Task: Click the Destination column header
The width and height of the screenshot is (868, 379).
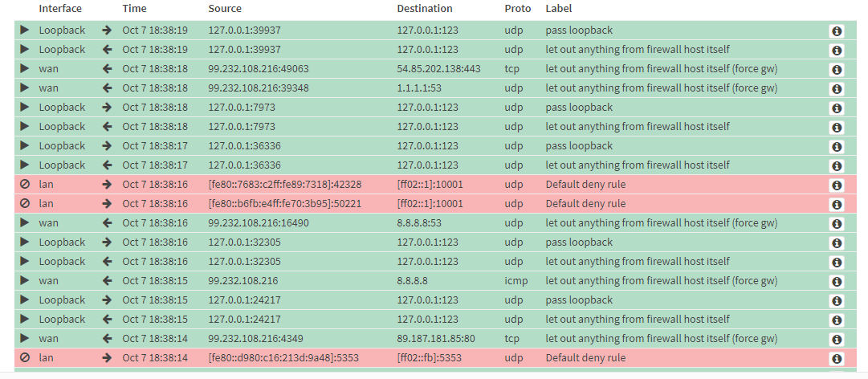Action: click(425, 8)
